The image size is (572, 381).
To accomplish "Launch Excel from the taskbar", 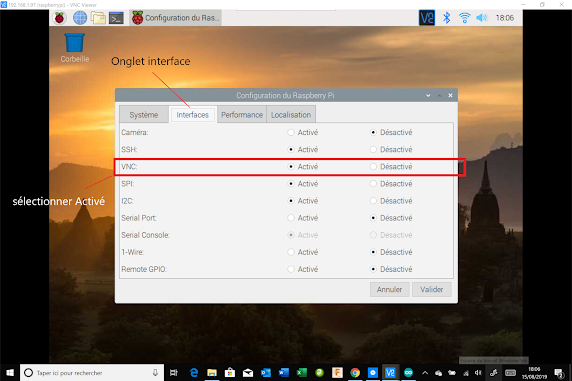I will point(301,373).
